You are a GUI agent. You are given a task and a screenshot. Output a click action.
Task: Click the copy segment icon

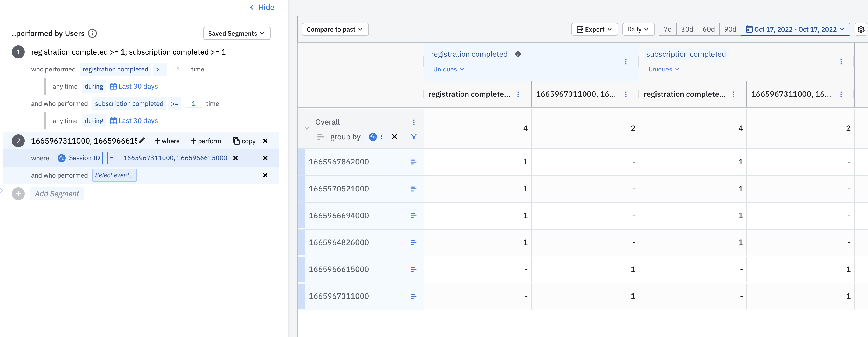236,141
